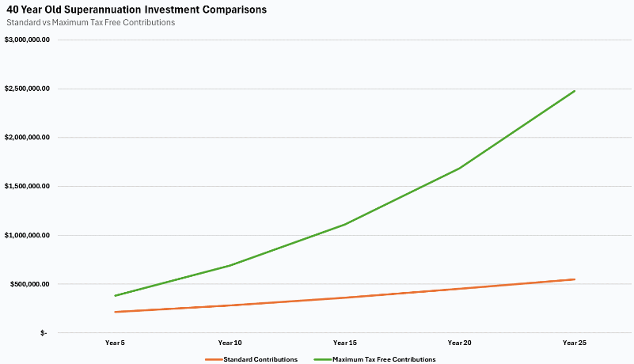Click the $1,000,000.00 y-axis label
Screen dimensions: 634x364
pos(28,235)
